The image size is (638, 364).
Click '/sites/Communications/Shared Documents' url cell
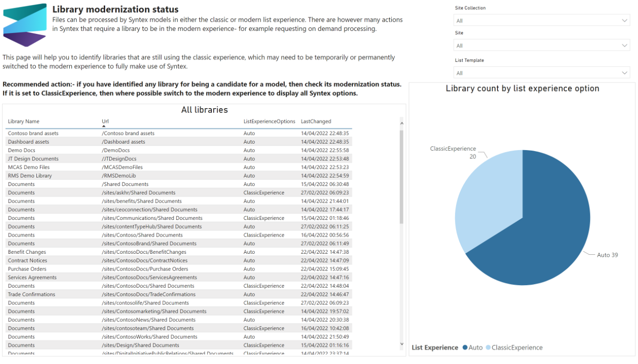pos(152,218)
